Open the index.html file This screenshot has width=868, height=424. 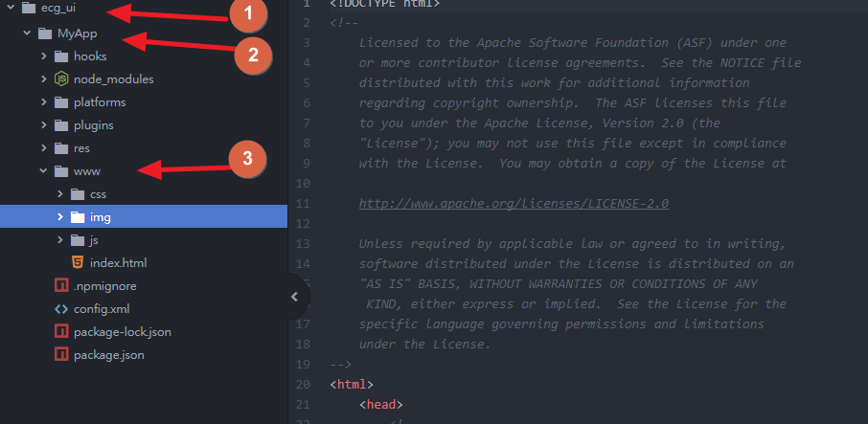[x=119, y=263]
